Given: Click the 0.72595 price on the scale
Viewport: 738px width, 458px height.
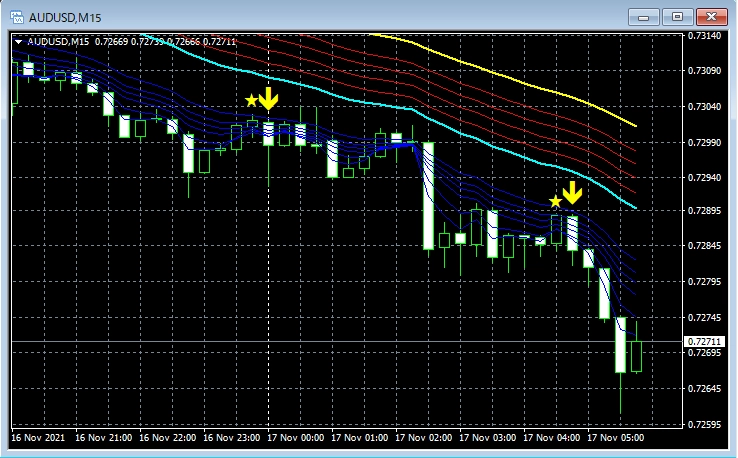Looking at the screenshot, I should pos(704,425).
